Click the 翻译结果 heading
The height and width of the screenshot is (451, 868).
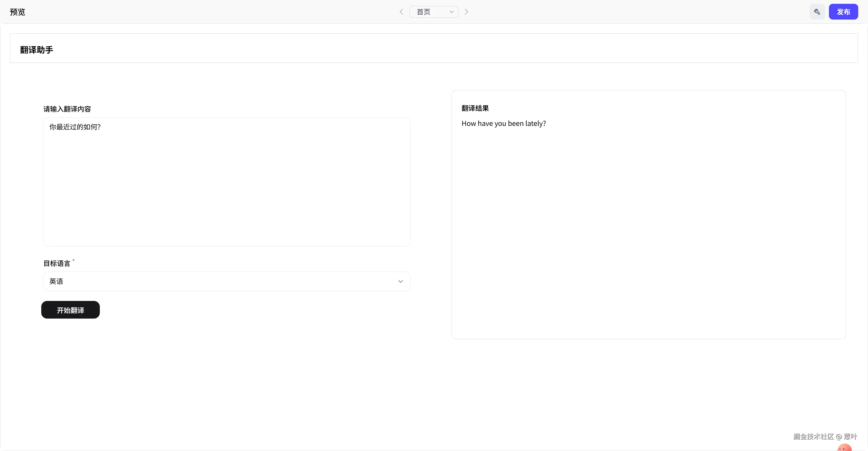(x=475, y=108)
